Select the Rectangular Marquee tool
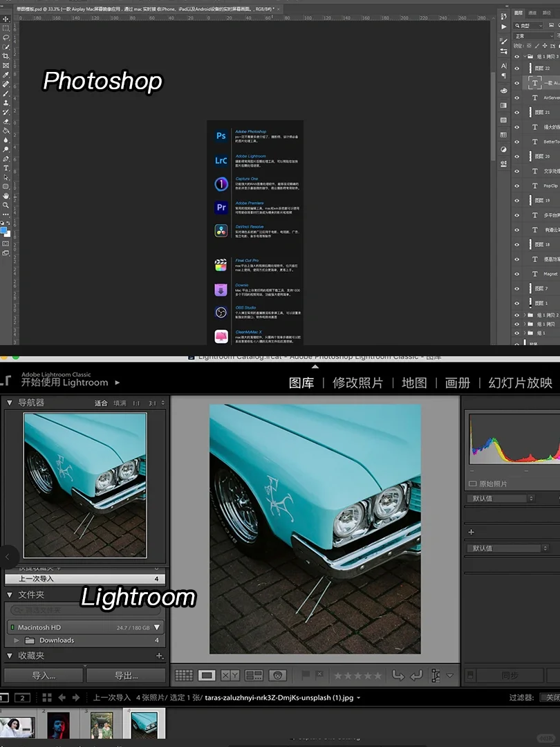The width and height of the screenshot is (560, 747). pos(6,28)
